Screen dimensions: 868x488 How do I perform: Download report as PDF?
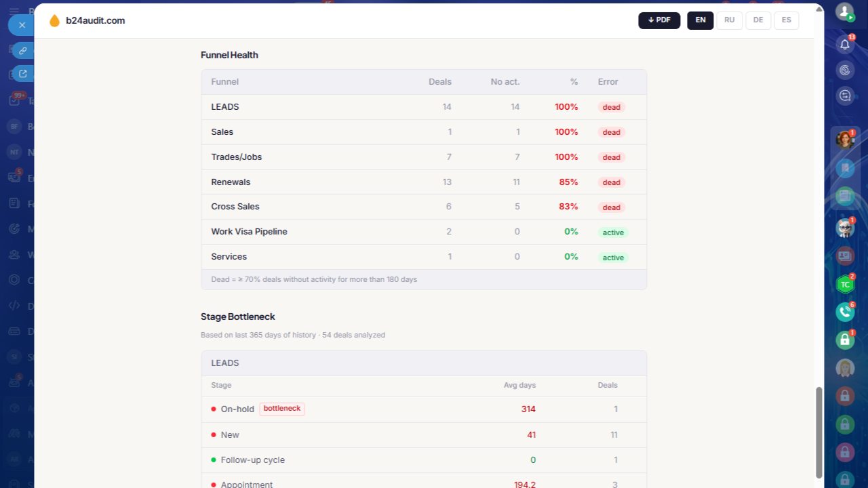659,20
